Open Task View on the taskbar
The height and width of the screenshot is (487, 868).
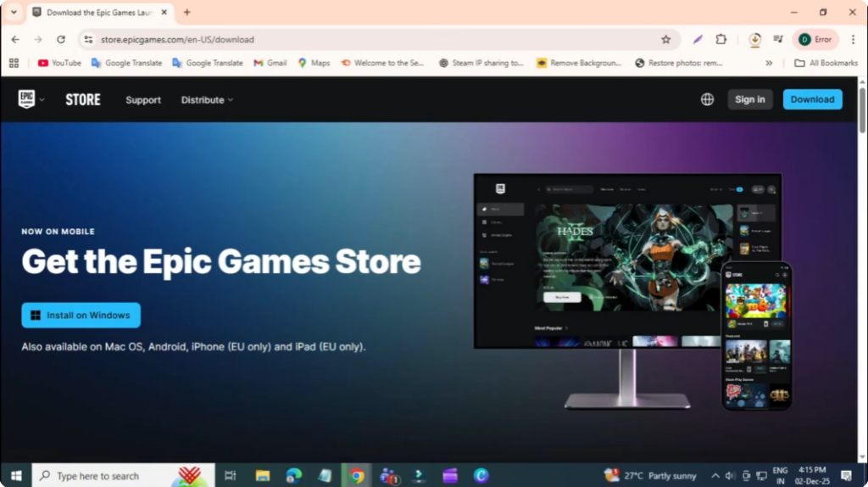[x=231, y=475]
